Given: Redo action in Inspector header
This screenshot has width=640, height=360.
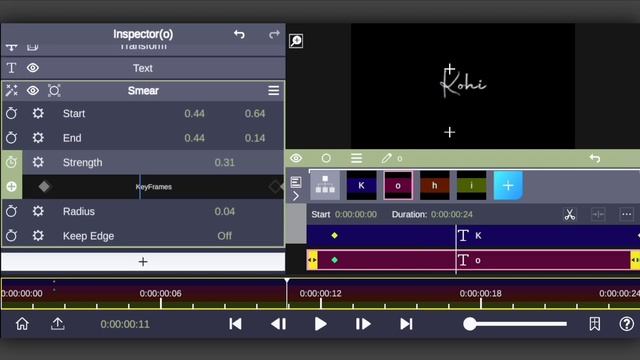Looking at the screenshot, I should point(274,35).
